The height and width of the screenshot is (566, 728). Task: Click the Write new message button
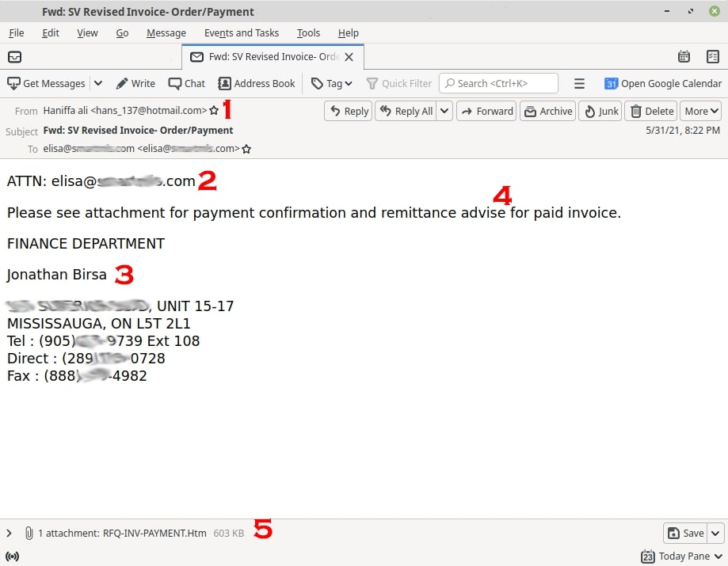click(x=135, y=83)
